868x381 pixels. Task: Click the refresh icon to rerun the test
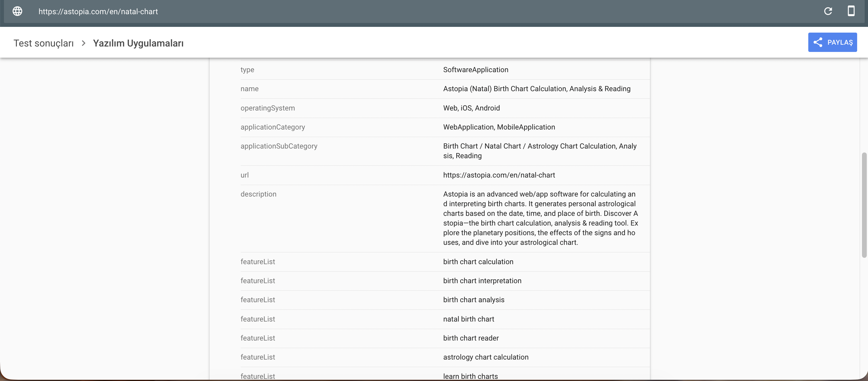coord(828,11)
